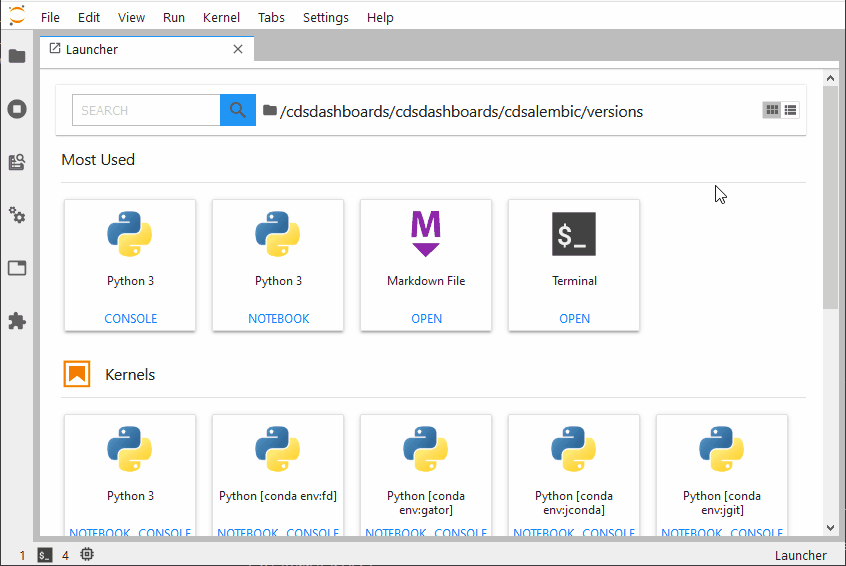Launch Python 3 console from Most Used
Screen dimensions: 846x566
click(130, 265)
